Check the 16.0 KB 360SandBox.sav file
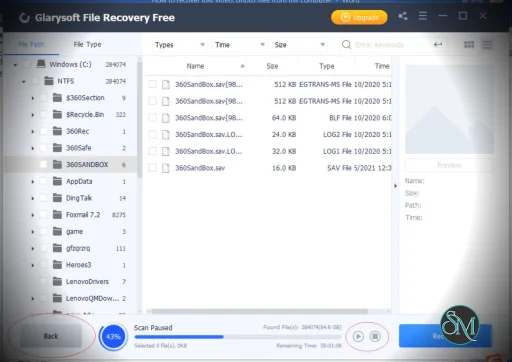The image size is (512, 362). (152, 168)
